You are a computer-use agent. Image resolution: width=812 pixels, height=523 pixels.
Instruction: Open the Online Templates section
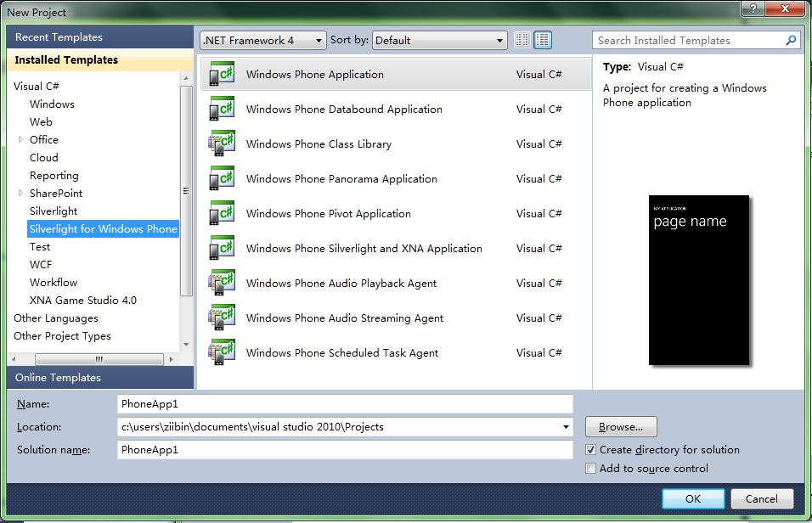(x=100, y=378)
